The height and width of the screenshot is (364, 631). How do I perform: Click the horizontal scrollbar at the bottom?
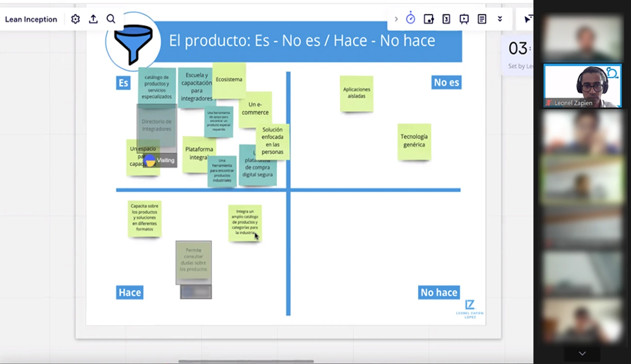click(246, 361)
